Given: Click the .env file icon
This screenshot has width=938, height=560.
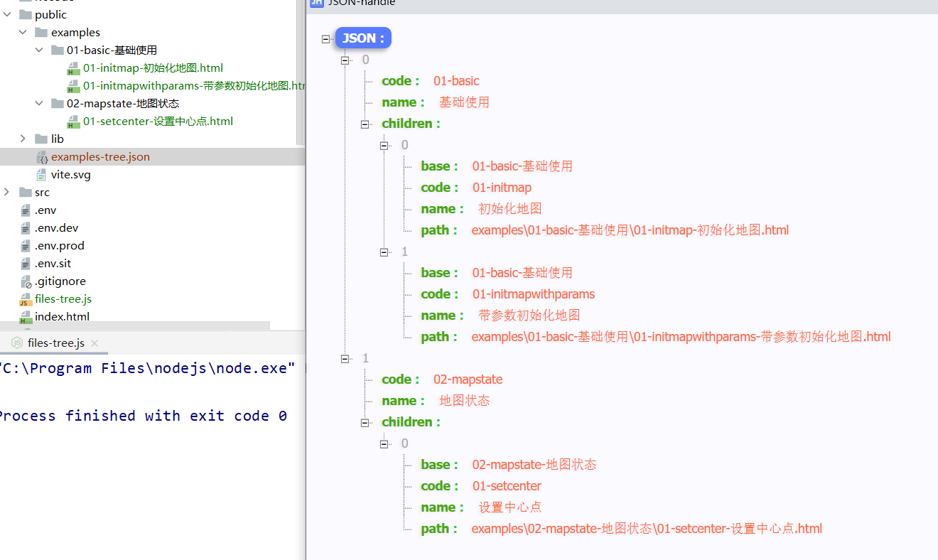Looking at the screenshot, I should 26,210.
